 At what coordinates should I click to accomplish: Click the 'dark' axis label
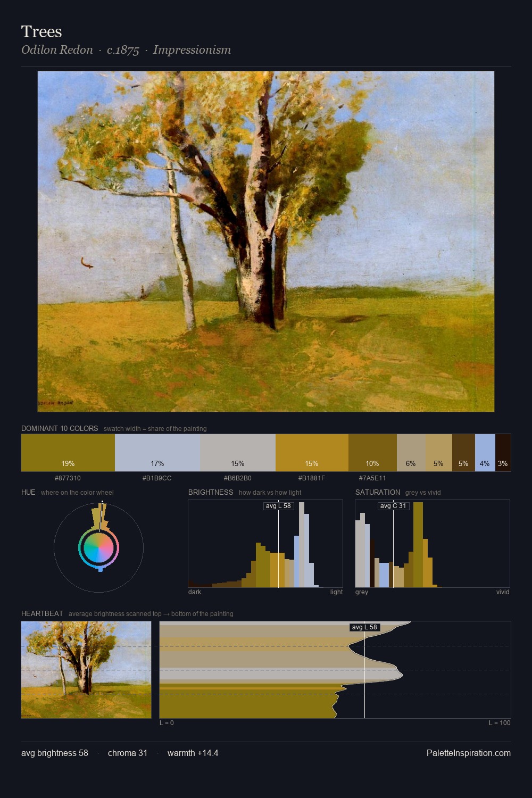tap(195, 592)
